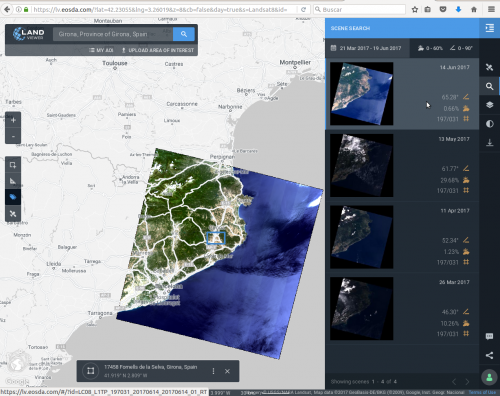Collapse the Scene Search panel

click(490, 28)
